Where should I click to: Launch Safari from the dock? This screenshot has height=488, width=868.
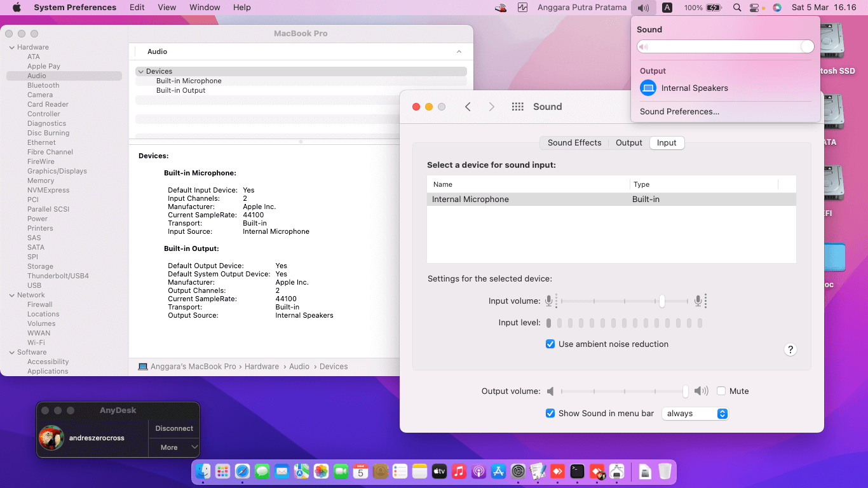point(242,471)
